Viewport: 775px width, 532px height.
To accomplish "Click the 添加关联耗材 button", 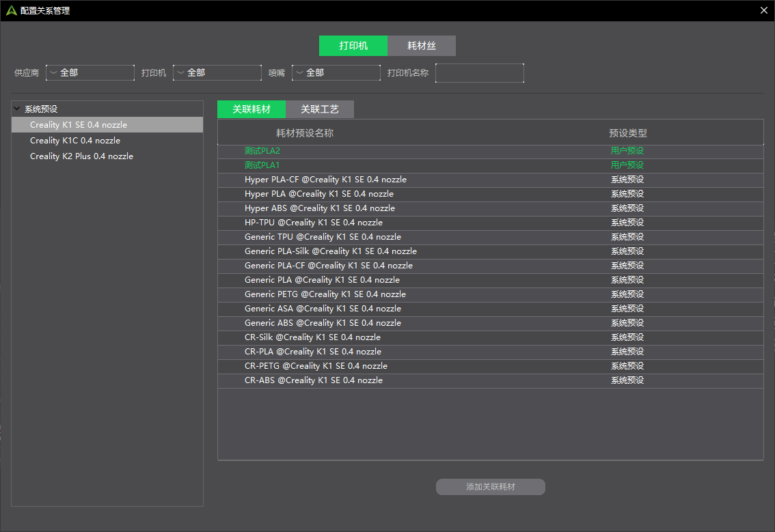I will click(490, 486).
